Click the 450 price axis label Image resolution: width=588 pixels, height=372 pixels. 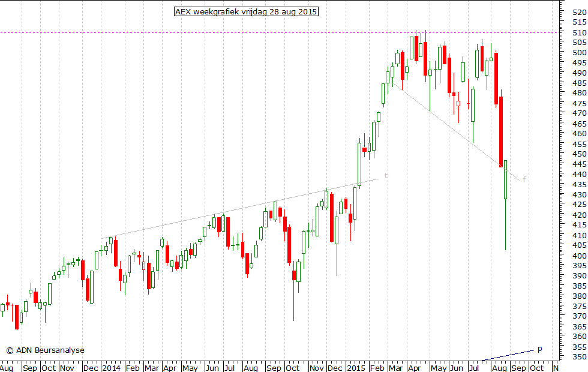[580, 154]
